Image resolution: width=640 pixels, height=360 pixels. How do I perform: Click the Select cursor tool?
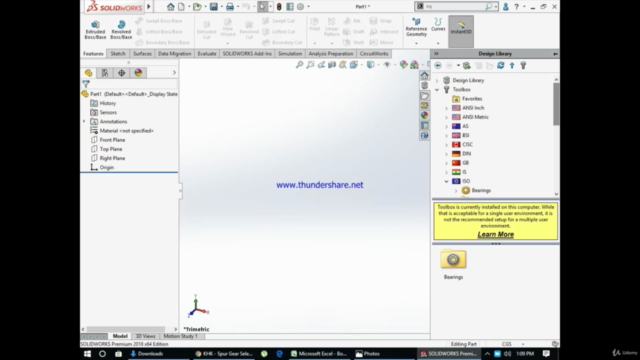[262, 7]
